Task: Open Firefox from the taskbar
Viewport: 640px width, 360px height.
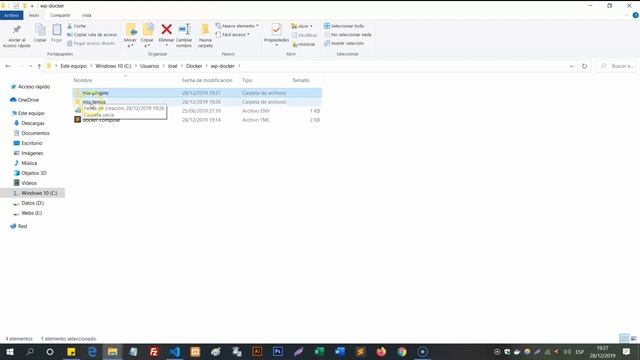Action: [x=381, y=351]
